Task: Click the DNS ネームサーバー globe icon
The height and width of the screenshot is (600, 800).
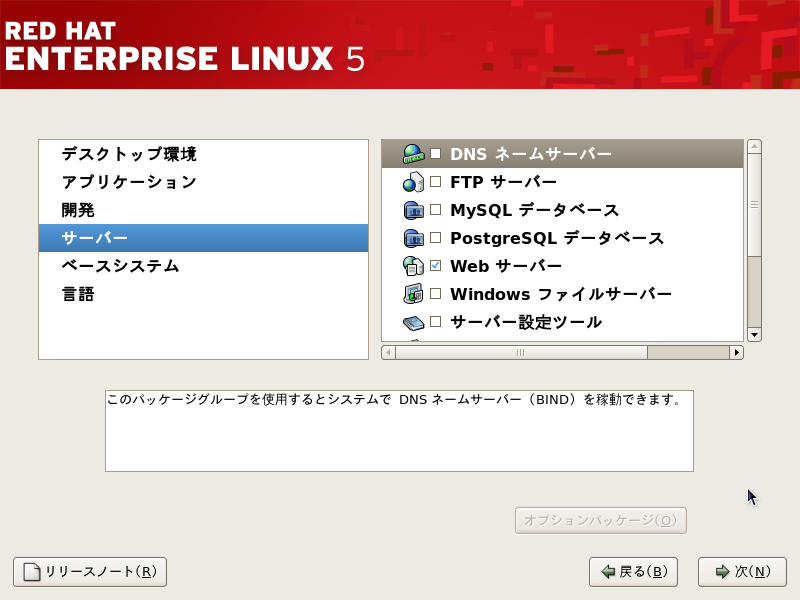Action: click(x=413, y=154)
